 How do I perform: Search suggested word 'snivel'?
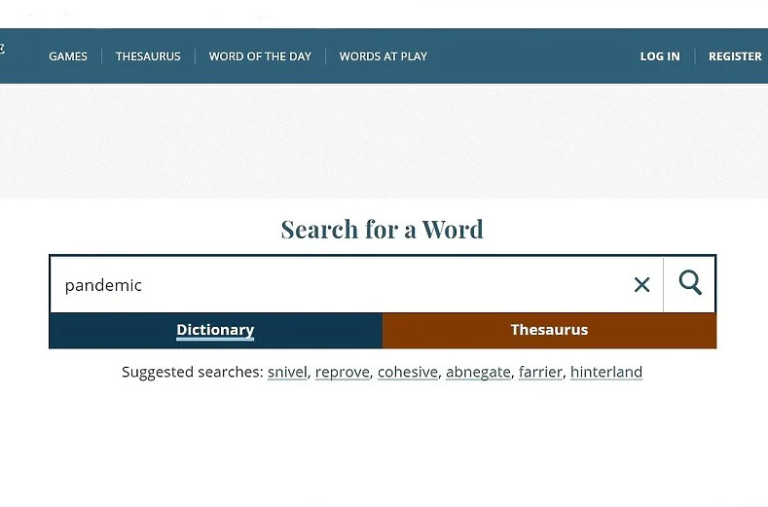tap(287, 372)
